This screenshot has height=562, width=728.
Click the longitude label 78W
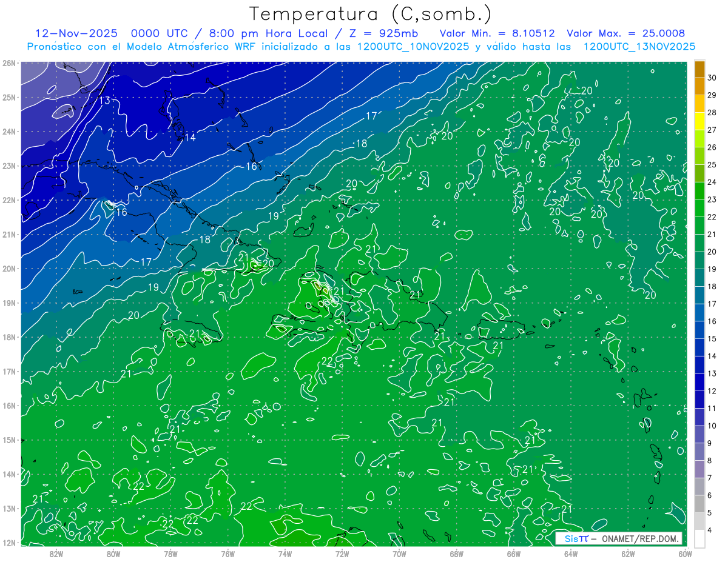(x=170, y=554)
